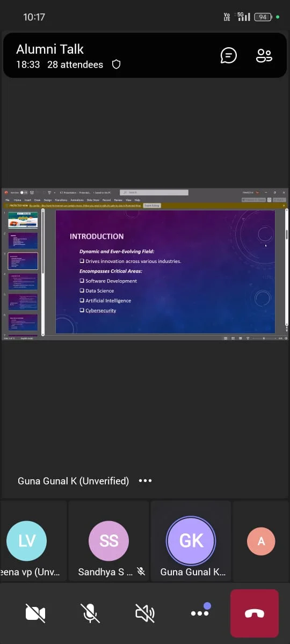Expand Alumni Talk meeting details
290x644 pixels.
click(x=50, y=49)
